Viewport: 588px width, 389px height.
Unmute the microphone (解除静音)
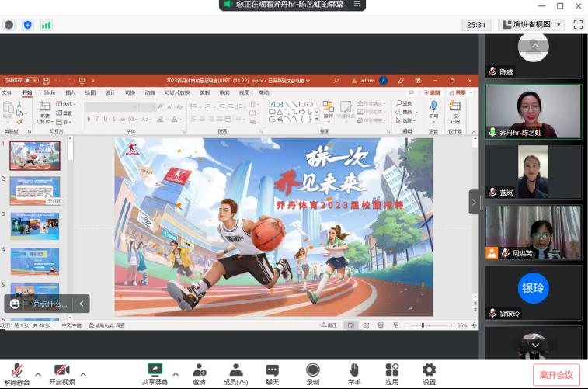click(x=16, y=373)
